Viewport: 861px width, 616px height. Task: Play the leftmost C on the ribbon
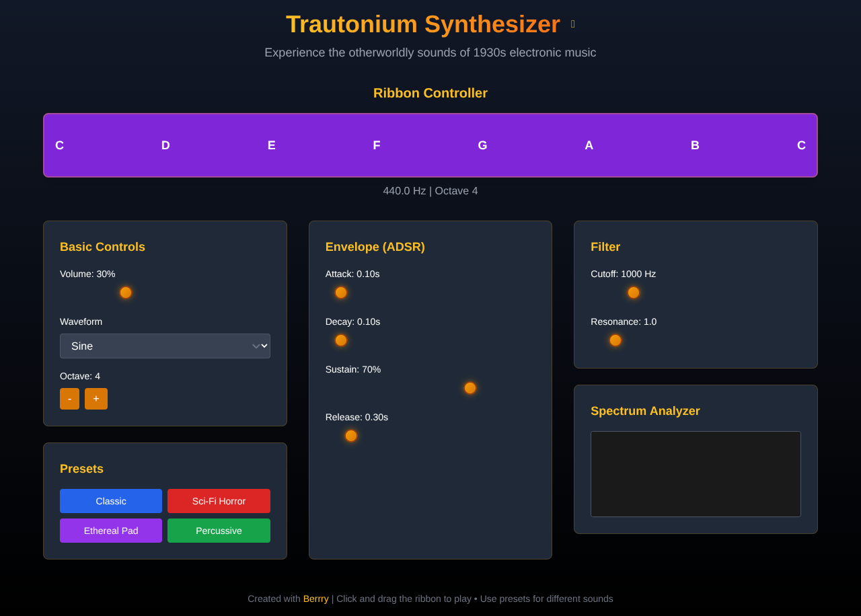(59, 145)
